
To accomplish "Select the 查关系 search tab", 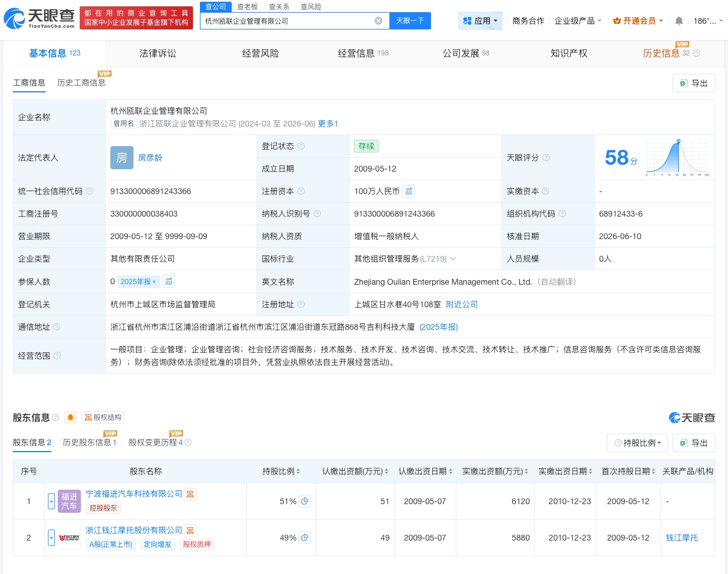I will tap(279, 6).
